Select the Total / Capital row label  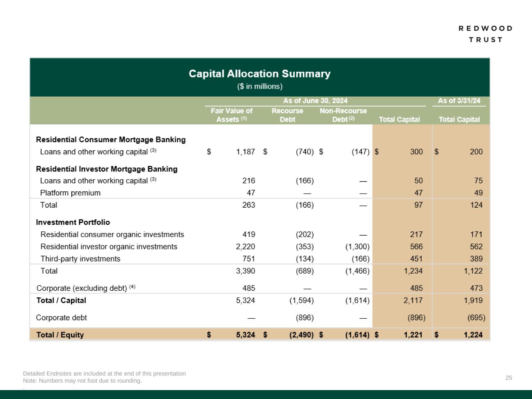[61, 300]
